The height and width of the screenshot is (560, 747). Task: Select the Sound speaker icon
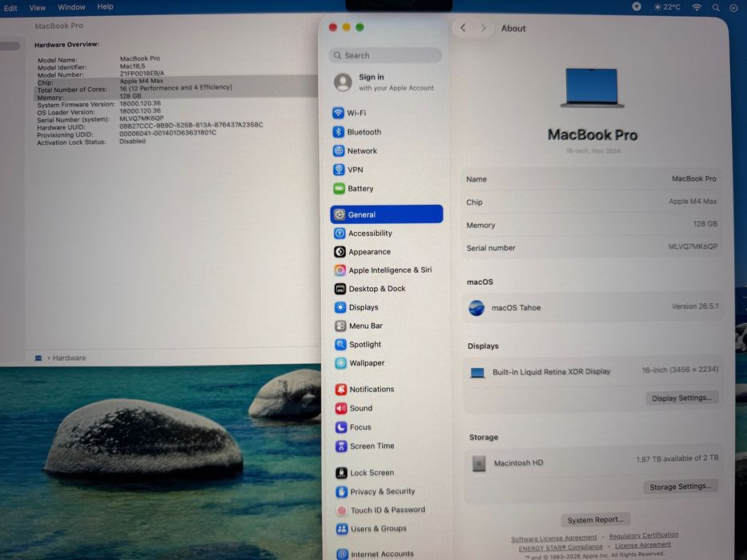pyautogui.click(x=341, y=409)
